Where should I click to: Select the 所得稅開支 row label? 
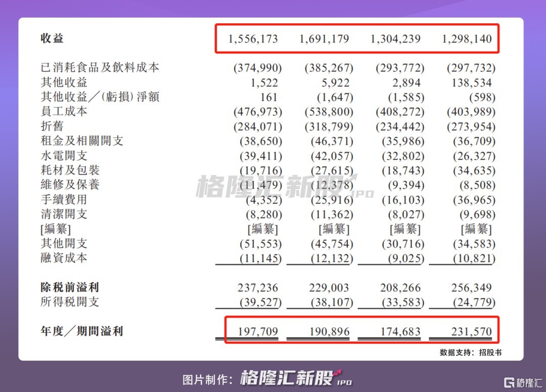tap(70, 302)
